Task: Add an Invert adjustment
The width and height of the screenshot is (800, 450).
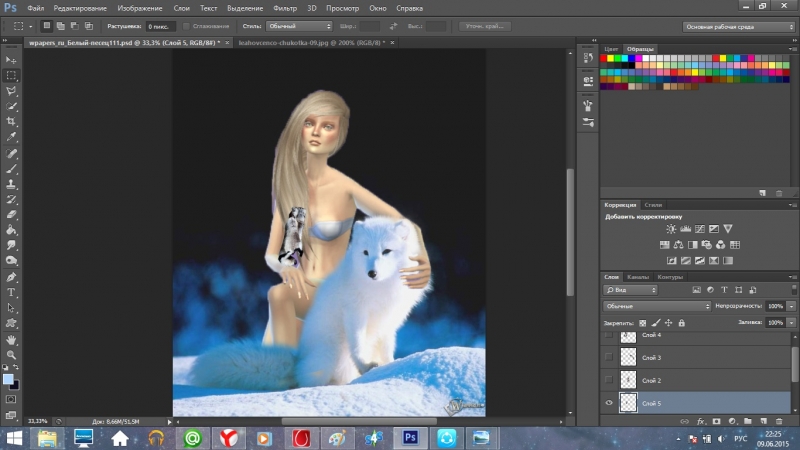Action: tap(671, 261)
